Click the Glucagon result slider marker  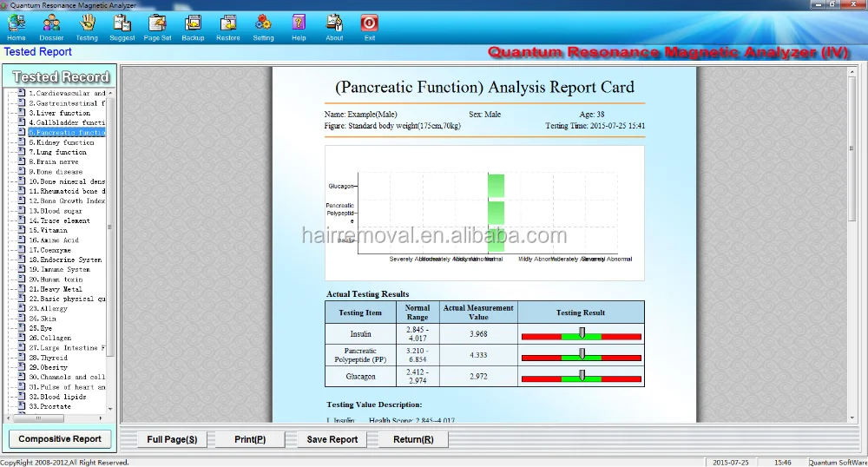582,375
